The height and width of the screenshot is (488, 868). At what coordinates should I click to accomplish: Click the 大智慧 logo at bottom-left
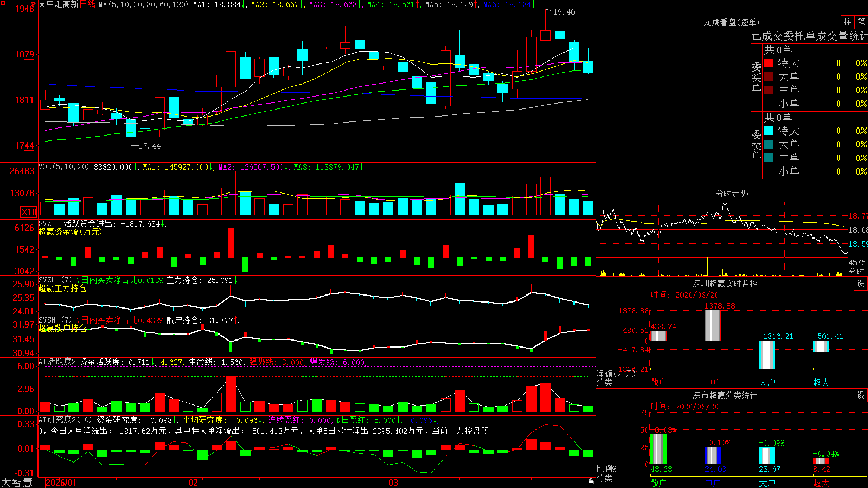point(17,482)
